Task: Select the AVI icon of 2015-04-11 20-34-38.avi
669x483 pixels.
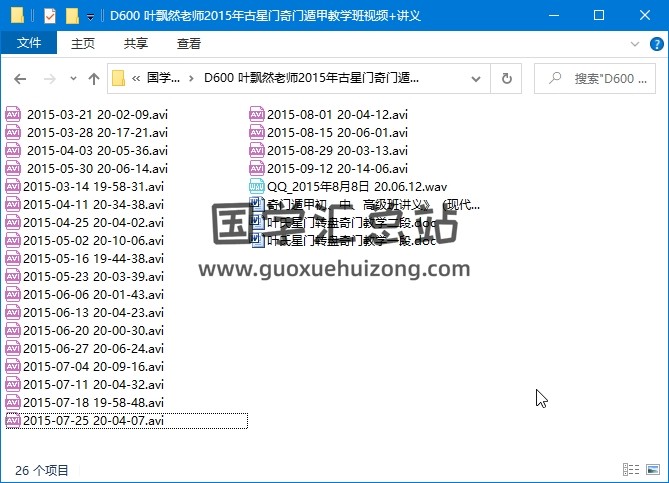Action: coord(13,204)
